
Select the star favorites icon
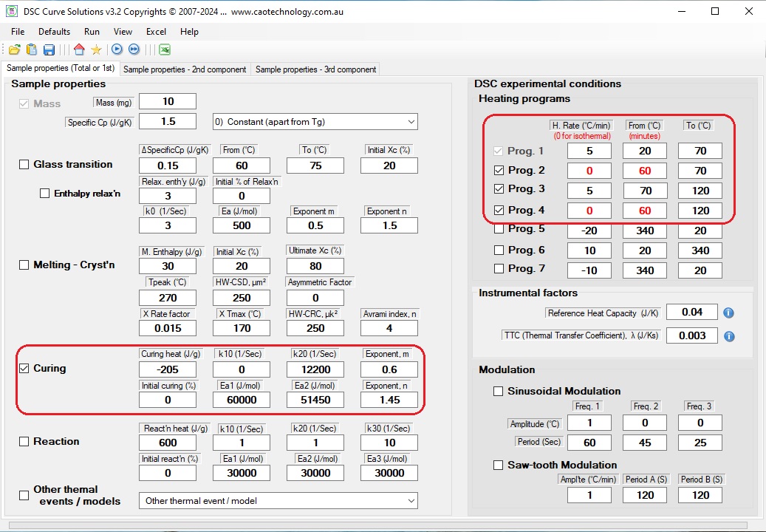(97, 50)
